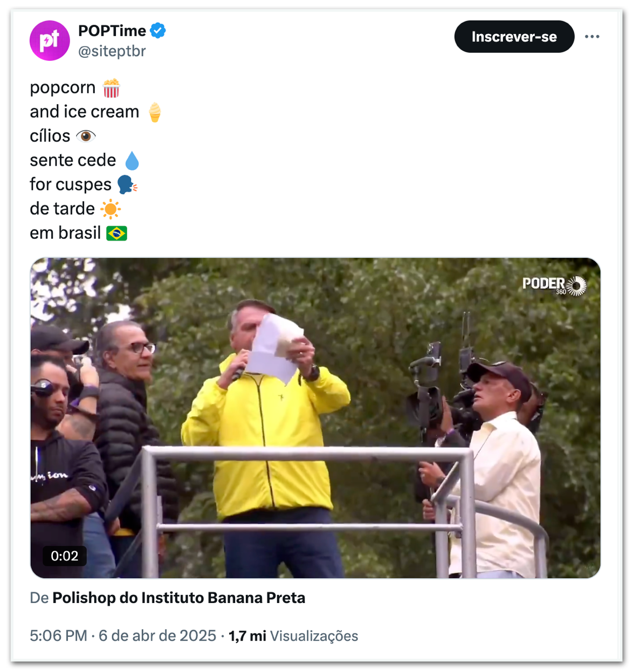Click the 'em brasil' text line

click(x=65, y=233)
